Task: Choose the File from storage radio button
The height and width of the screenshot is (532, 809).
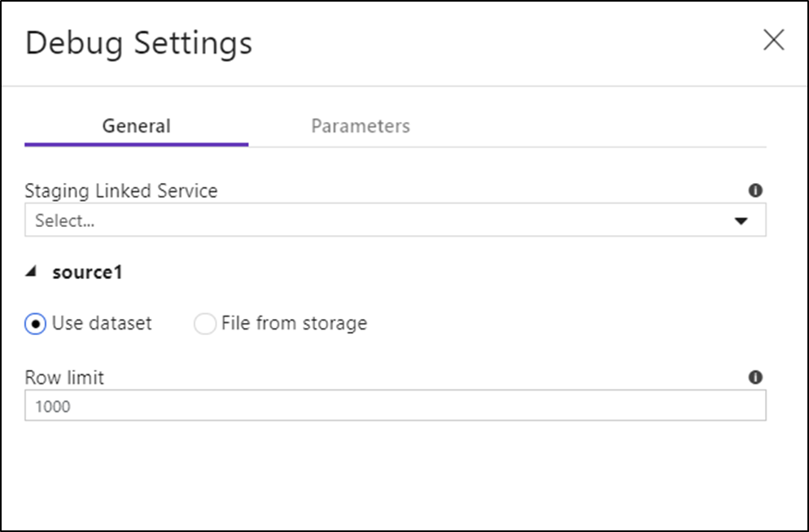Action: [x=205, y=324]
